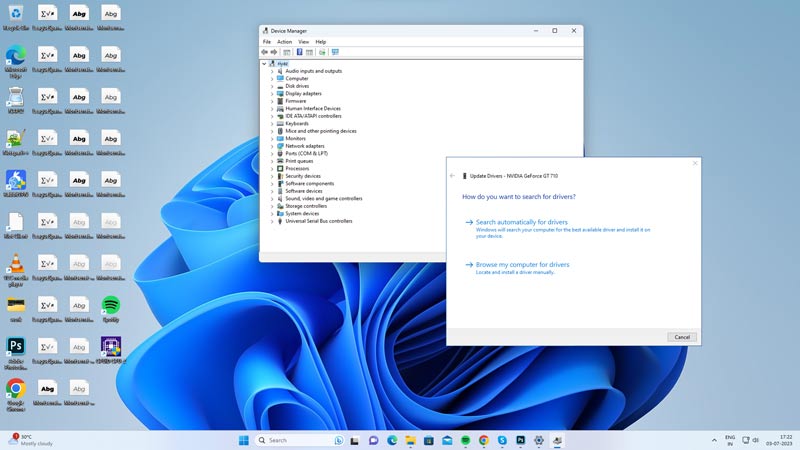Click the Device Manager taskbar icon
The height and width of the screenshot is (450, 800).
(x=557, y=440)
